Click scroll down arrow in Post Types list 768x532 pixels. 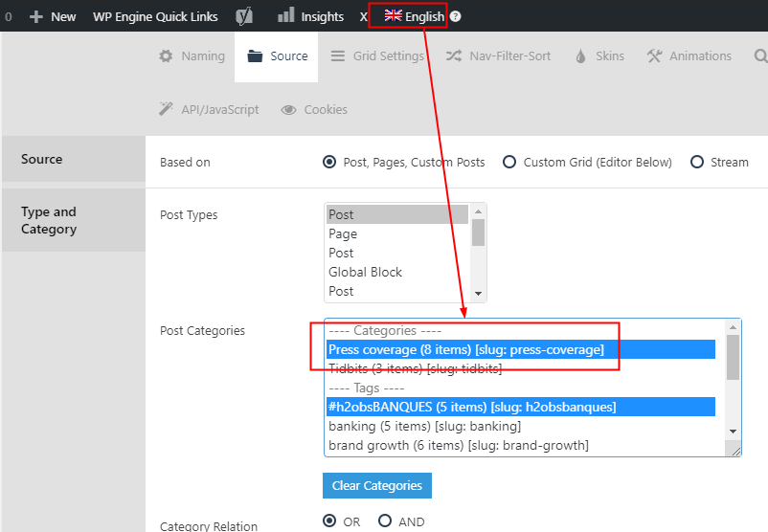[478, 294]
